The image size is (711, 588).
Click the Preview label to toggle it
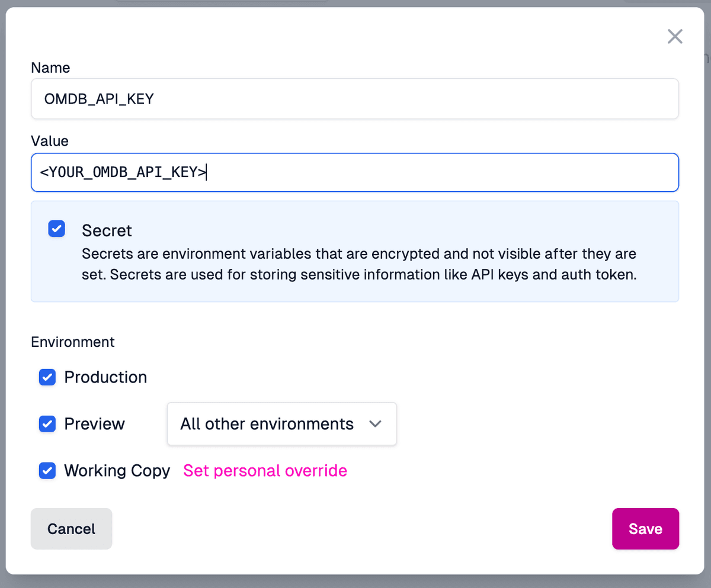tap(95, 424)
